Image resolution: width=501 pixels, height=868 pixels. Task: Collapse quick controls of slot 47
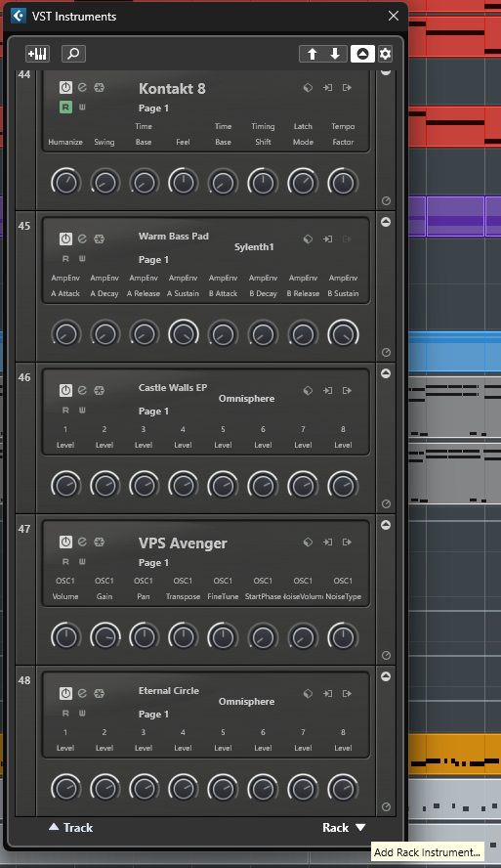click(x=386, y=525)
